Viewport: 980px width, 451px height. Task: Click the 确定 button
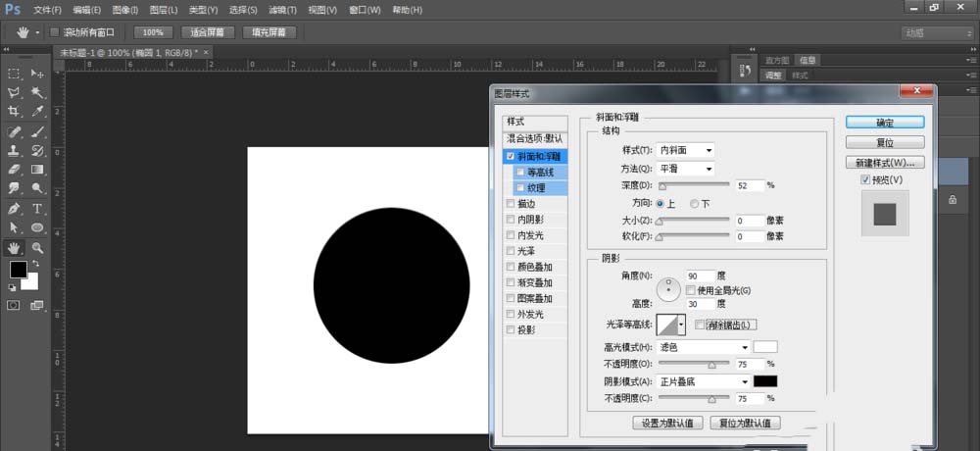(x=884, y=123)
